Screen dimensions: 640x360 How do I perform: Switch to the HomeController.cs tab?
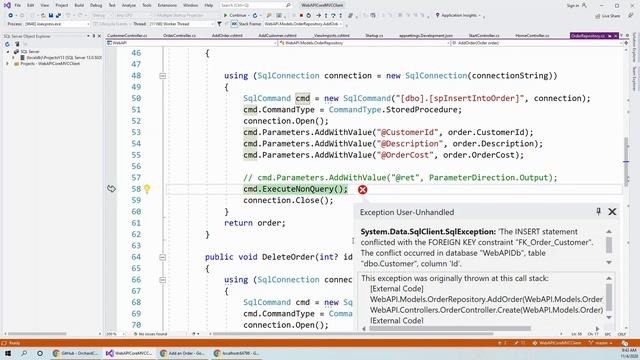coord(532,36)
